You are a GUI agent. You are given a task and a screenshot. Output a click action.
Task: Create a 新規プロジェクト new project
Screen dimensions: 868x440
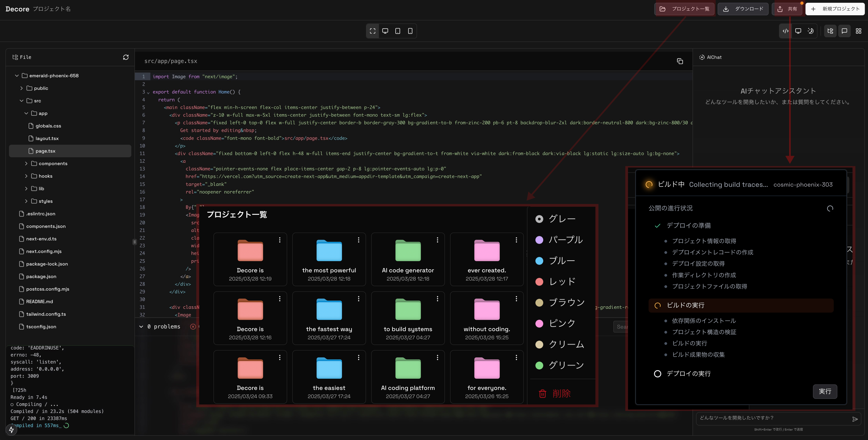pos(835,9)
